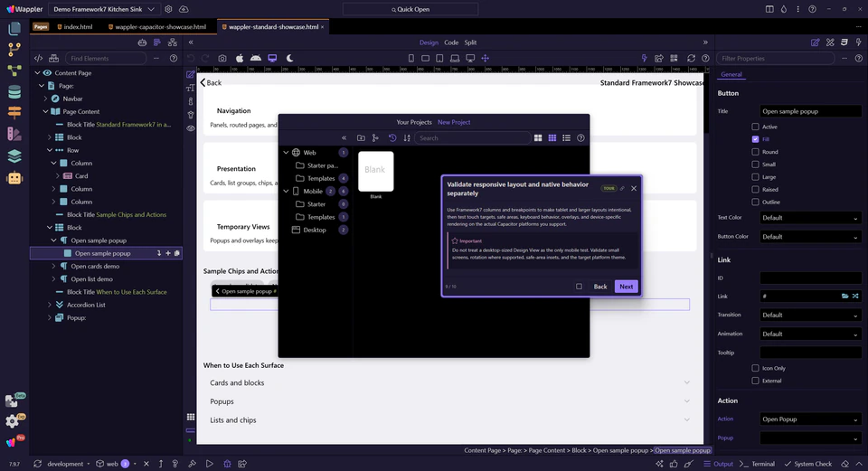The height and width of the screenshot is (471, 868).
Task: Open the database manager sidebar icon
Action: [x=14, y=92]
